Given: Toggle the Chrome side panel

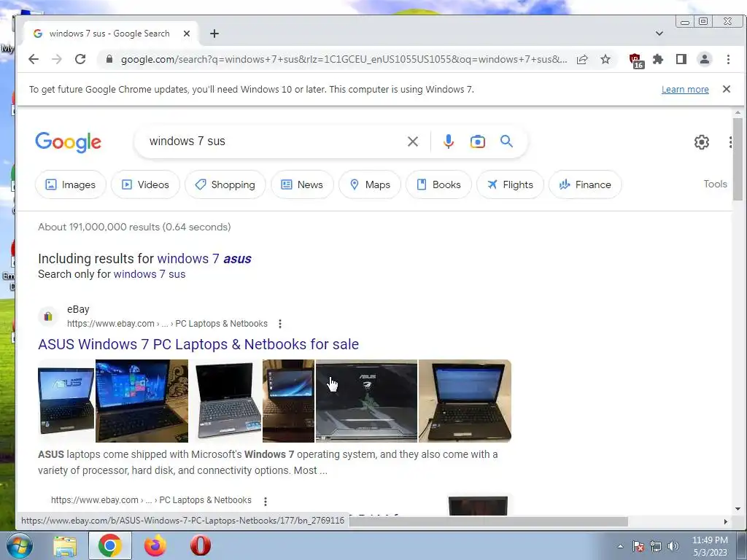Looking at the screenshot, I should click(681, 59).
